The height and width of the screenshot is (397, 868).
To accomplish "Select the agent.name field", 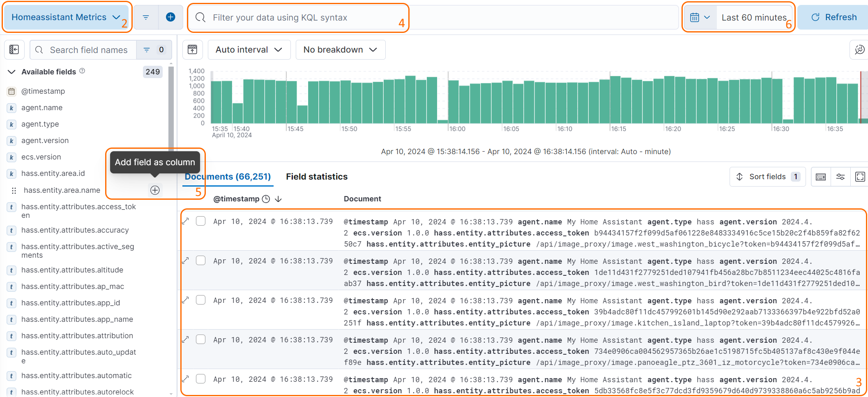I will click(42, 108).
